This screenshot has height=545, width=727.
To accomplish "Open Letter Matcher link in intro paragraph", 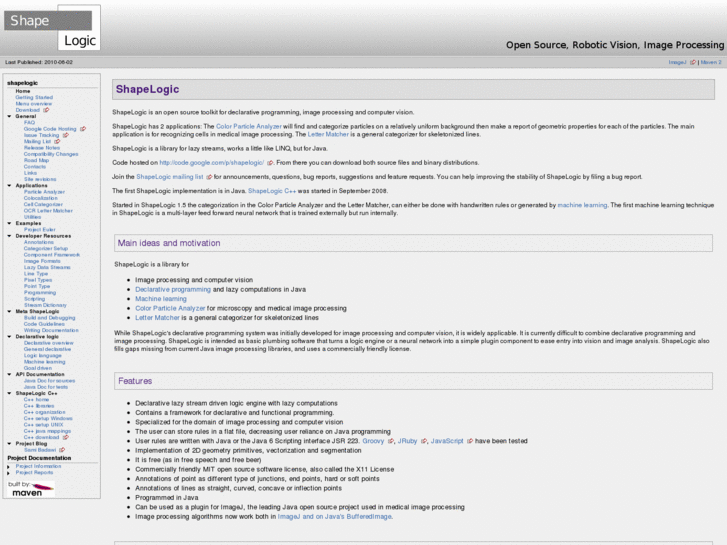I will pyautogui.click(x=328, y=134).
